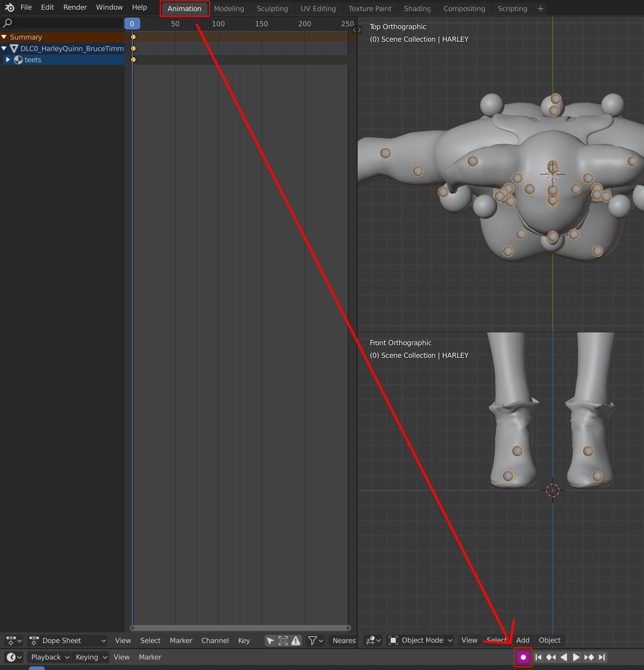This screenshot has height=670, width=644.
Task: Switch to the Texture Paint workspace tab
Action: [x=370, y=9]
